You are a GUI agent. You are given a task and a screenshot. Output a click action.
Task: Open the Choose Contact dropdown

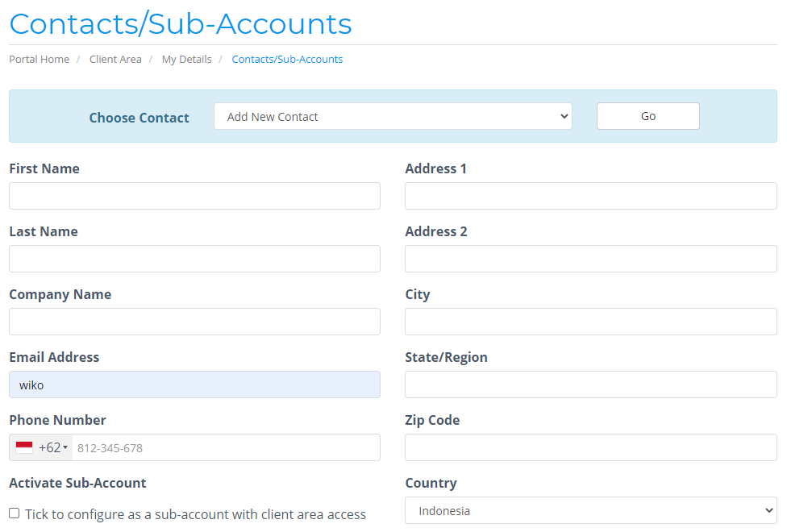click(393, 116)
